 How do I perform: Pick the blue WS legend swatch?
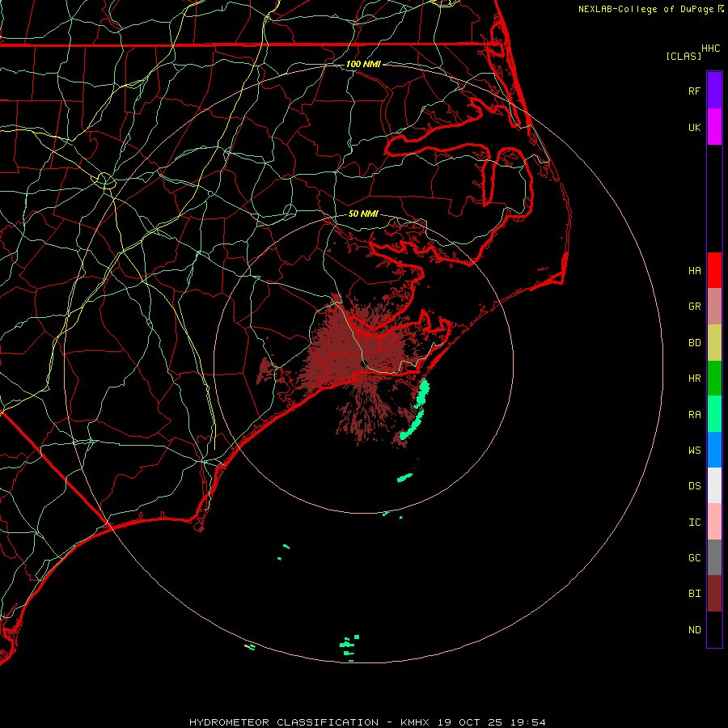pyautogui.click(x=714, y=450)
